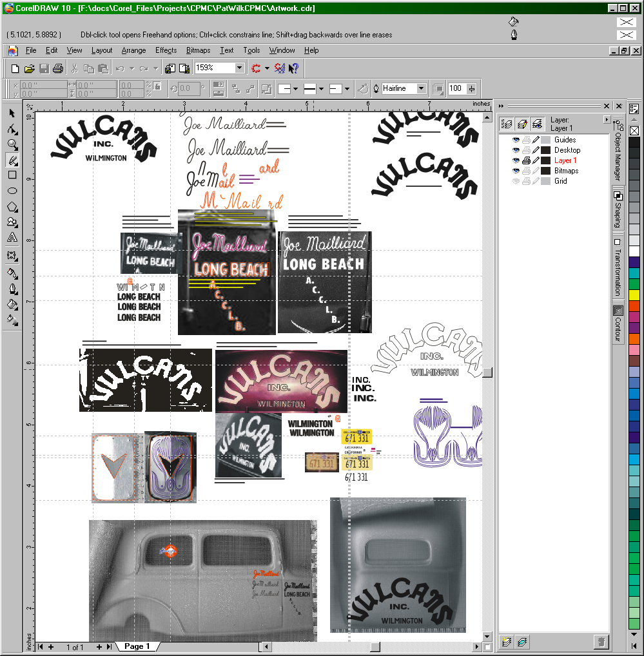This screenshot has height=656, width=644.
Task: Activate the Freehand tool
Action: 12,160
